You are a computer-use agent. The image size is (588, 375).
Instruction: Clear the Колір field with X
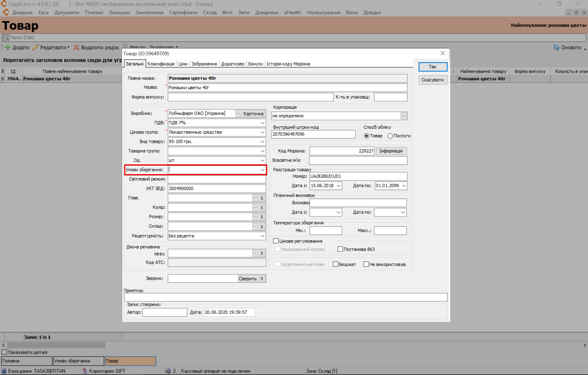pyautogui.click(x=262, y=208)
